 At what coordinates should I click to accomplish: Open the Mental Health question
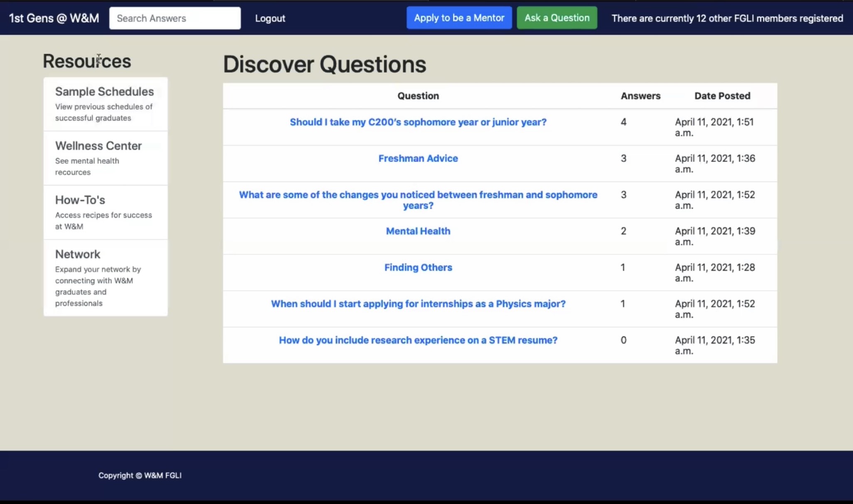tap(418, 231)
